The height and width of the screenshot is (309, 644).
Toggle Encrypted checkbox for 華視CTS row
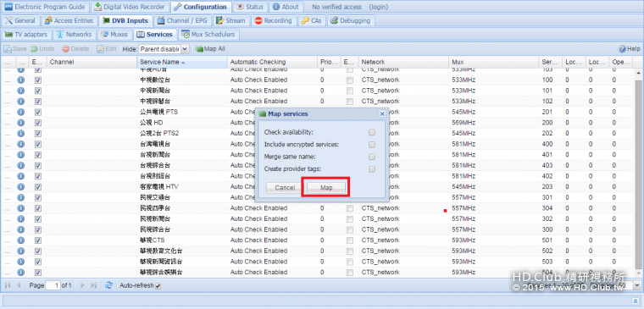[x=349, y=240]
